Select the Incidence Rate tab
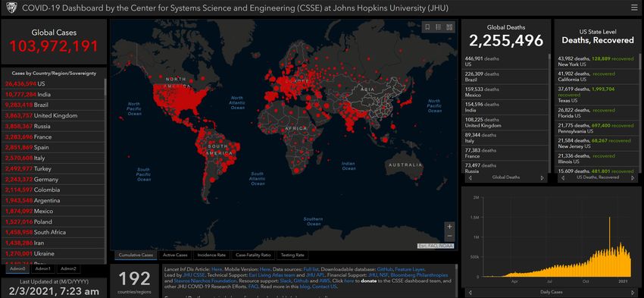This screenshot has width=644, height=298. [x=211, y=256]
